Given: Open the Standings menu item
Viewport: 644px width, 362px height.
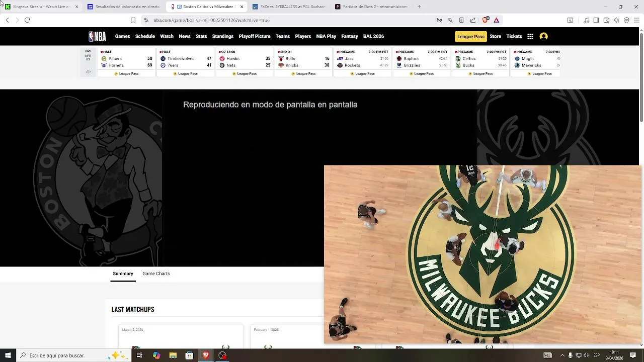Looking at the screenshot, I should pyautogui.click(x=223, y=36).
